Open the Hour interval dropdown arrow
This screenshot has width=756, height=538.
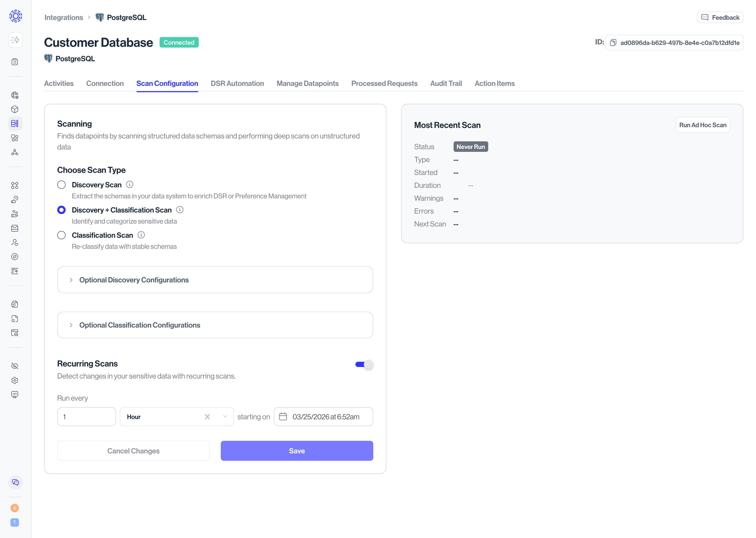point(225,416)
